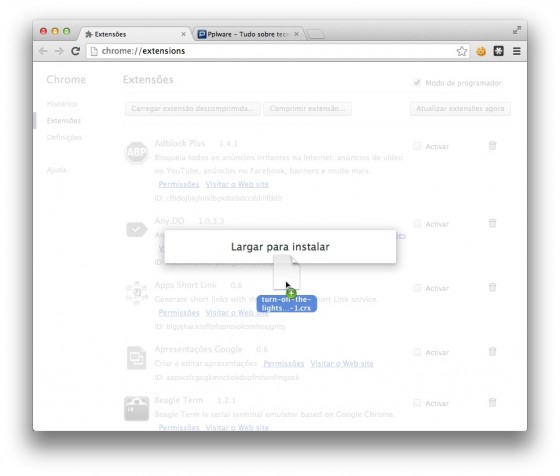Click the Adblock Plus ABP icon
This screenshot has height=476, width=560.
coord(136,152)
